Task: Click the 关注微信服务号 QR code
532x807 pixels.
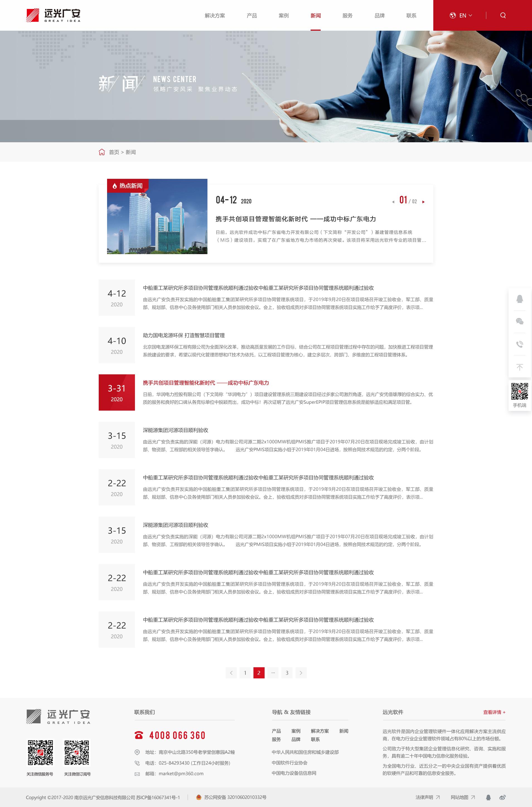Action: (40, 752)
